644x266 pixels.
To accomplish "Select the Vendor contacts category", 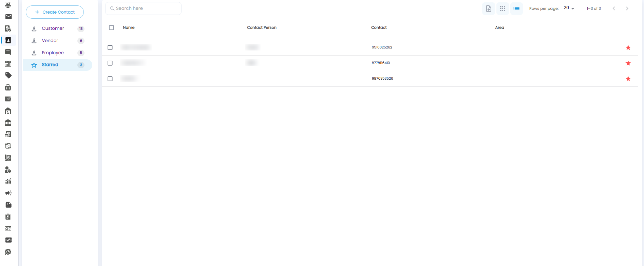I will 57,41.
